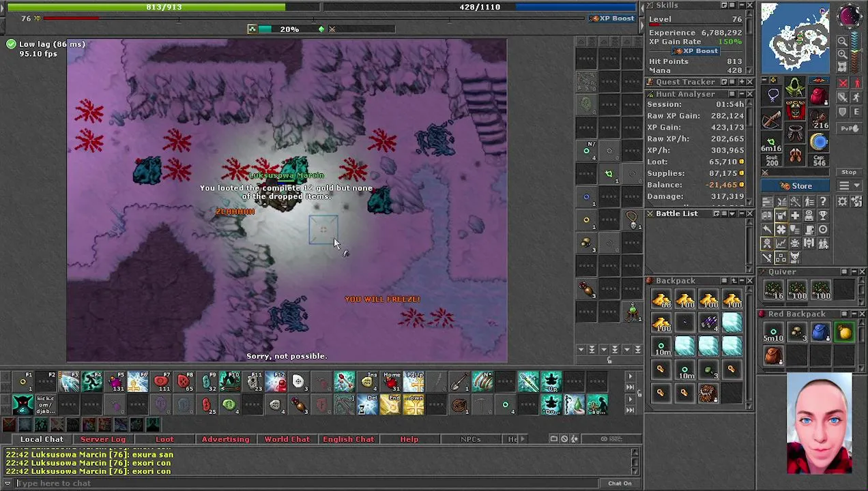868x491 pixels.
Task: Open the red backpack equipment slot
Action: pyautogui.click(x=818, y=95)
